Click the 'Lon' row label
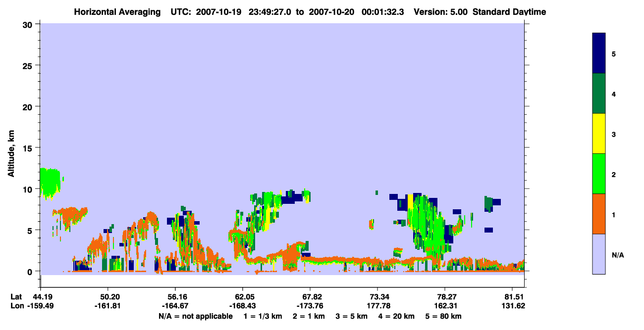The height and width of the screenshot is (330, 644). [x=16, y=306]
